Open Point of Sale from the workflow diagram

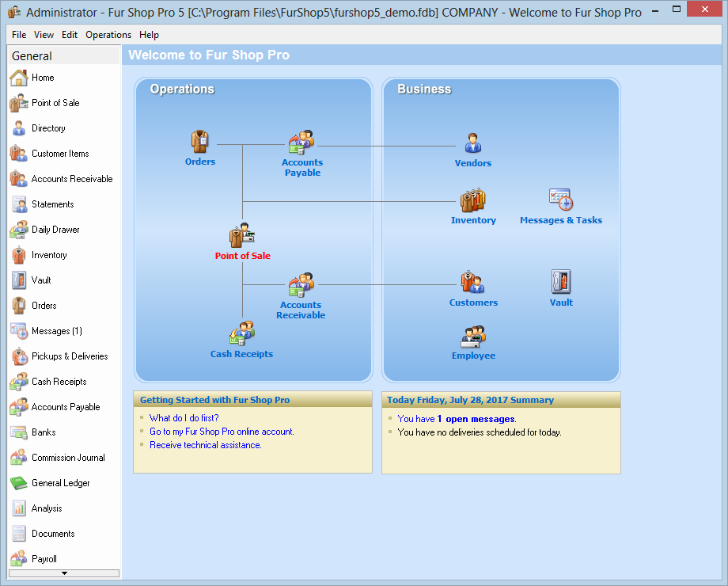242,236
